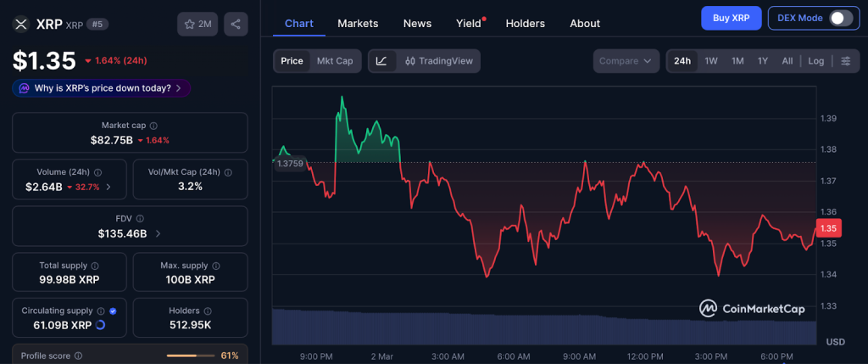Expand the FDV details chevron
This screenshot has width=868, height=364.
click(x=159, y=233)
